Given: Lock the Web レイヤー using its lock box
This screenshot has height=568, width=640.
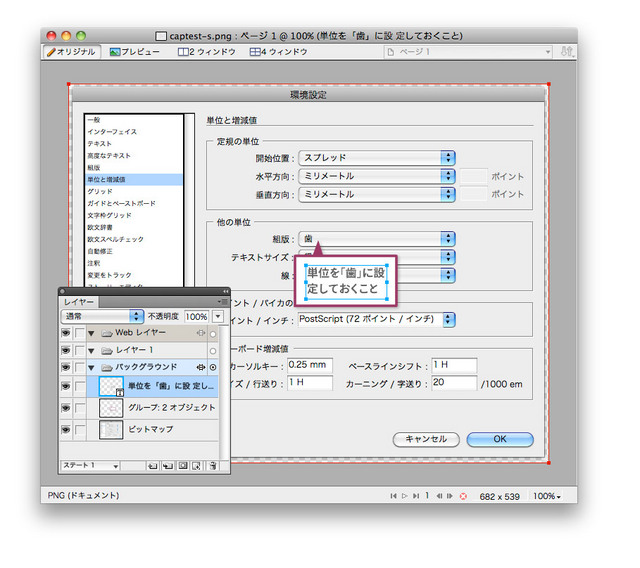Looking at the screenshot, I should (80, 333).
